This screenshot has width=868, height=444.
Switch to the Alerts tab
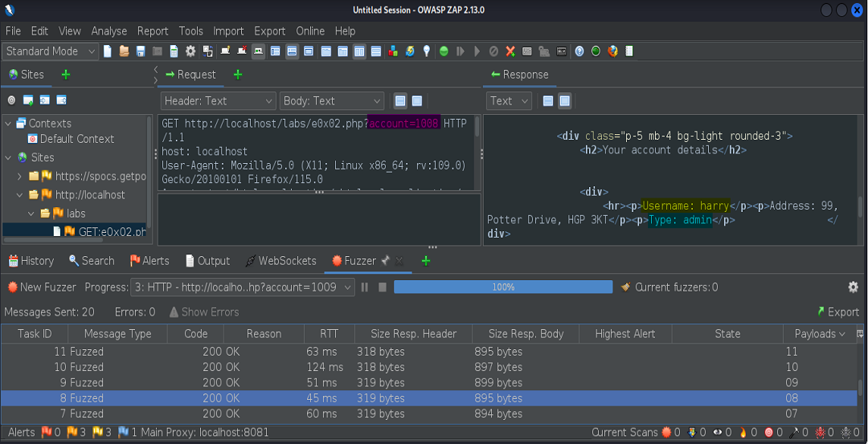click(149, 261)
